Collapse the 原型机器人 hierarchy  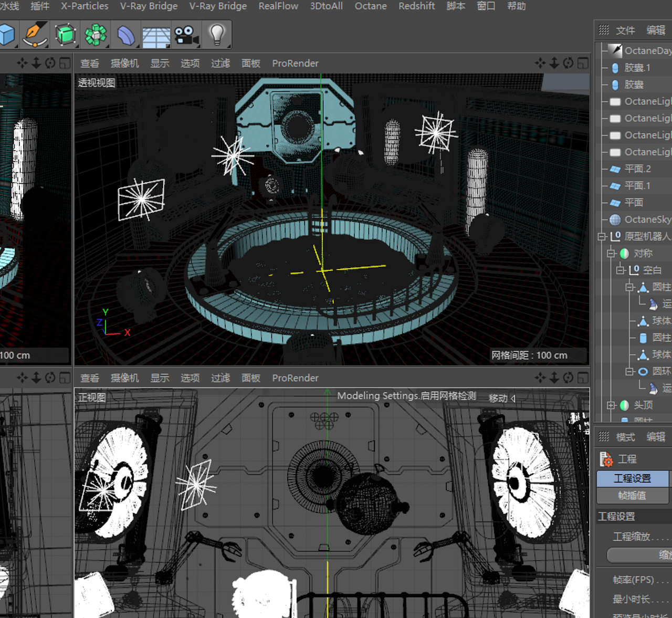point(602,237)
